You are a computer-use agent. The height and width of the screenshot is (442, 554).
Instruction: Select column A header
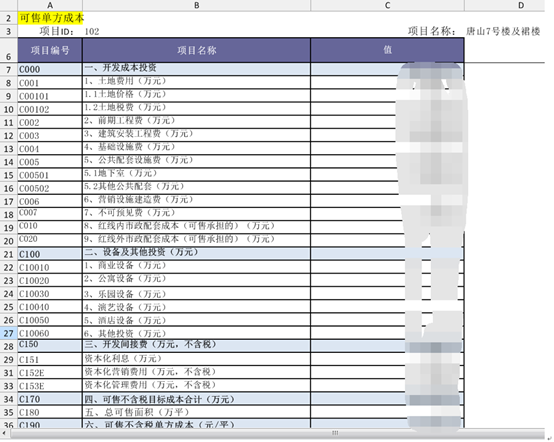[50, 5]
